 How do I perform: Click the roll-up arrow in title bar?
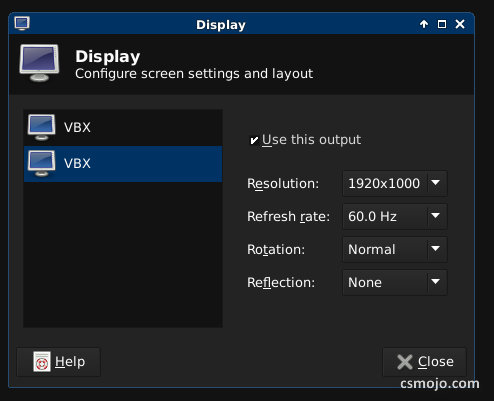pos(424,24)
